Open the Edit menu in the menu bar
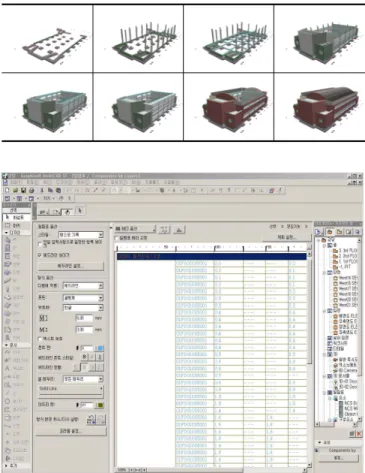 pyautogui.click(x=33, y=182)
